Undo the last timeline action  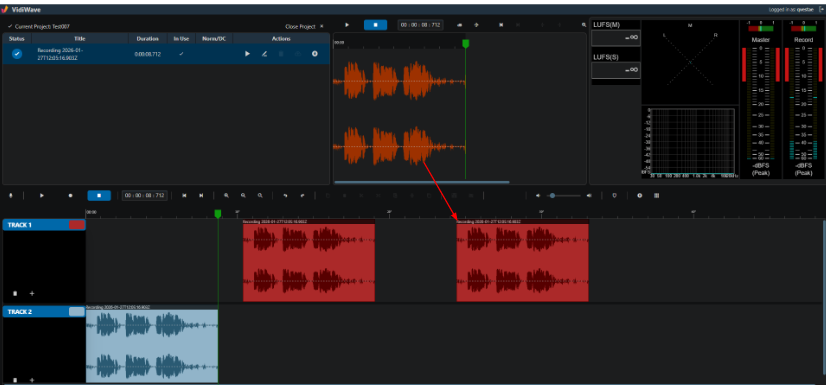tap(285, 195)
